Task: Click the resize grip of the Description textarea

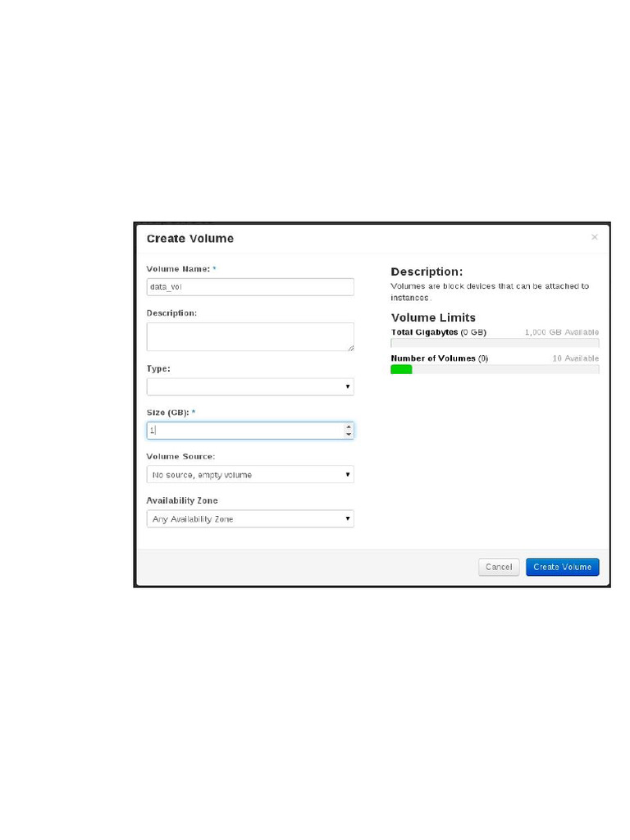Action: click(350, 348)
